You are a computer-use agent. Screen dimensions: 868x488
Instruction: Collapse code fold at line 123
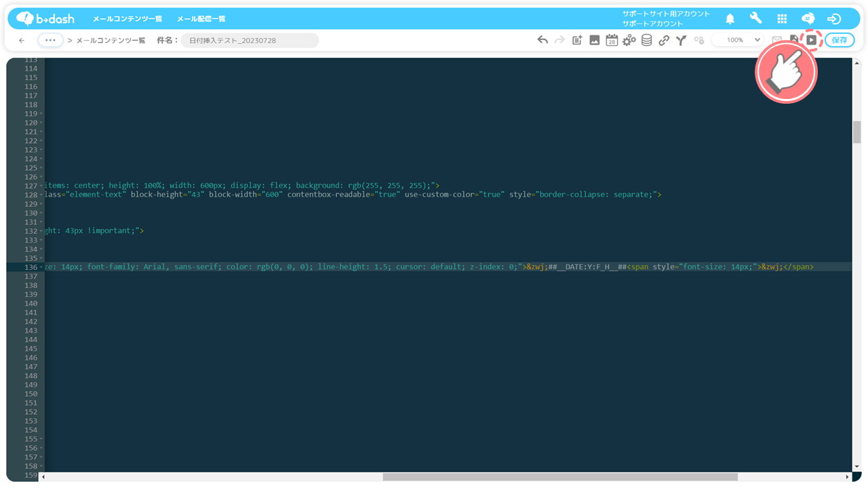click(x=41, y=150)
